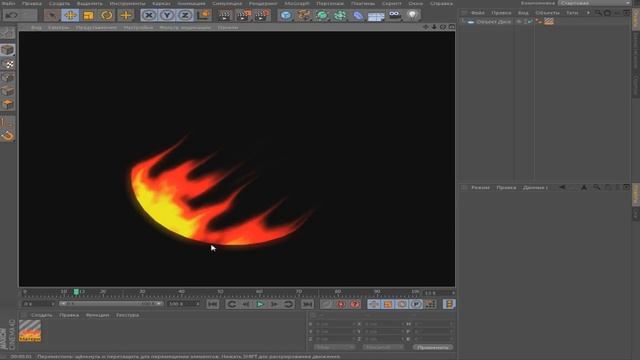Click the search magnifier in object manager
This screenshot has width=640, height=360.
tap(598, 13)
